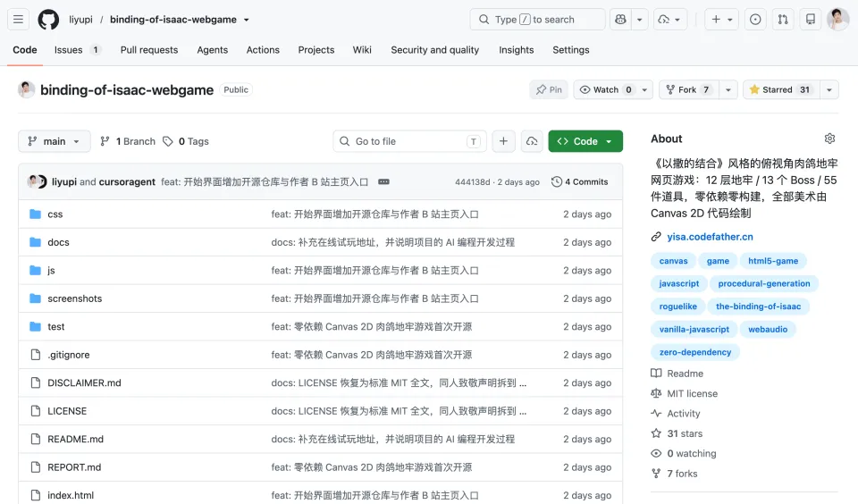
Task: Open the DISCLAIMER.md file
Action: (84, 383)
